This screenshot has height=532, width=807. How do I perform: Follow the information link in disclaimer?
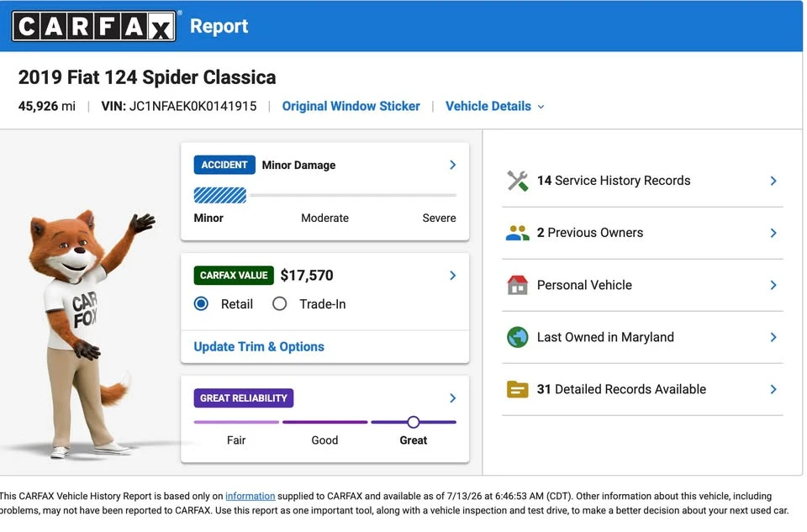pos(251,496)
